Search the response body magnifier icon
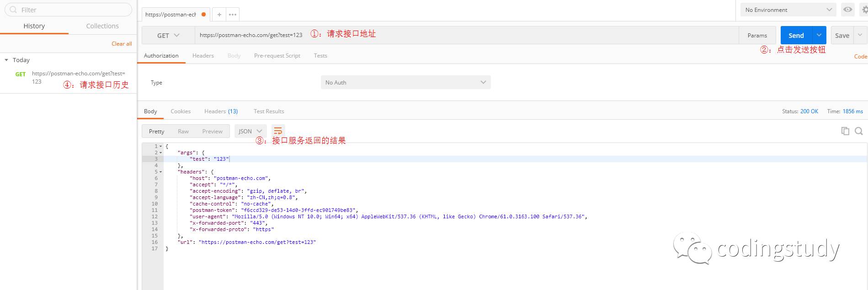The height and width of the screenshot is (290, 868). (x=859, y=131)
